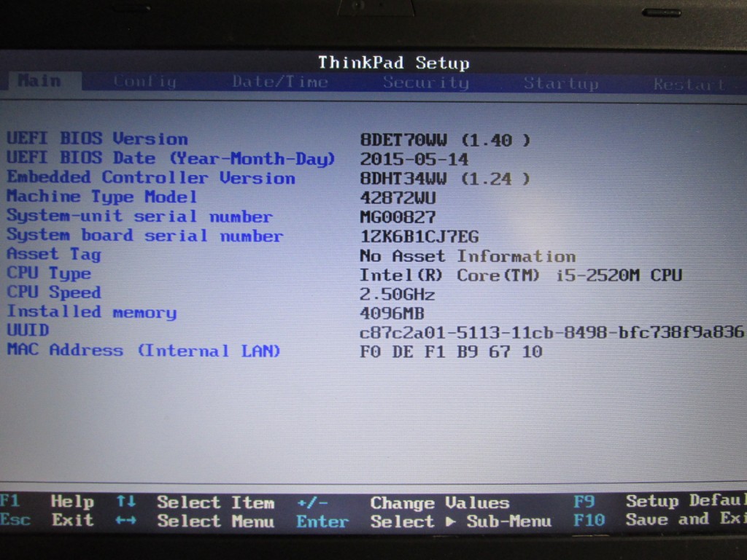Select Embedded Controller Version label
Screen dimensions: 747x560
click(x=151, y=178)
